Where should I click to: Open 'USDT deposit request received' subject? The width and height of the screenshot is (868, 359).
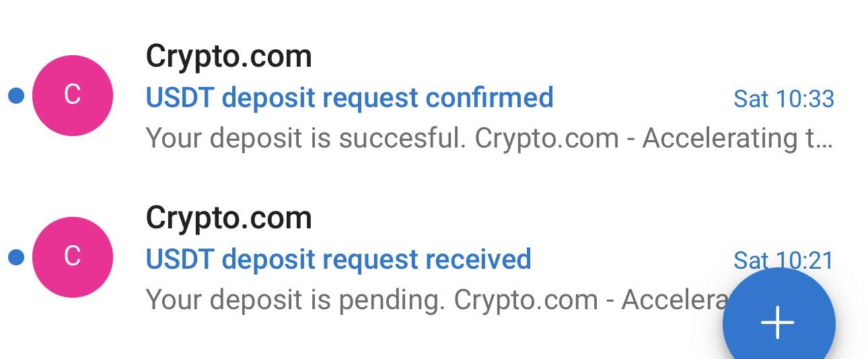point(338,260)
